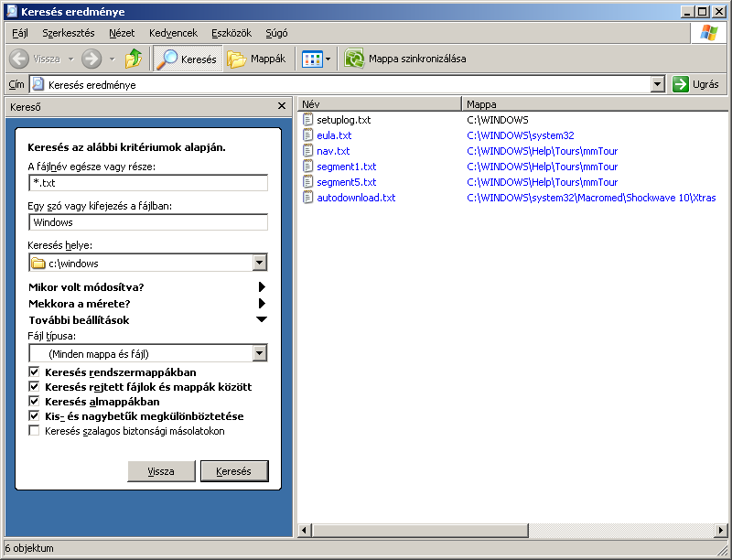Open the views dropdown arrow
This screenshot has height=560, width=732.
coord(328,59)
